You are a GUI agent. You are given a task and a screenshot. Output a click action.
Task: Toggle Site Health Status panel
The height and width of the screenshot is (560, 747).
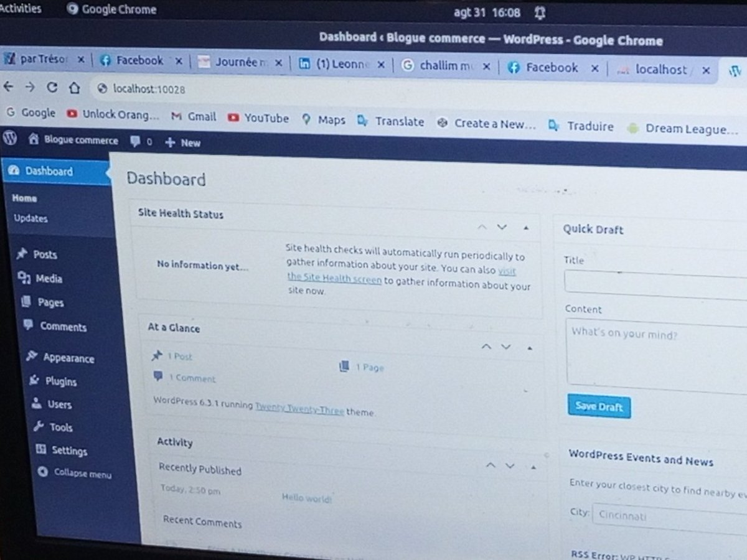point(526,228)
